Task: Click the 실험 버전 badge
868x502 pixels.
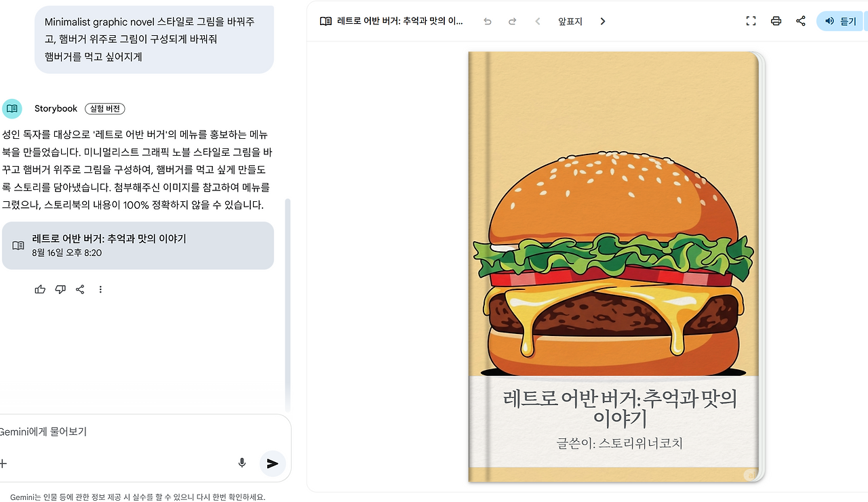Action: (105, 108)
